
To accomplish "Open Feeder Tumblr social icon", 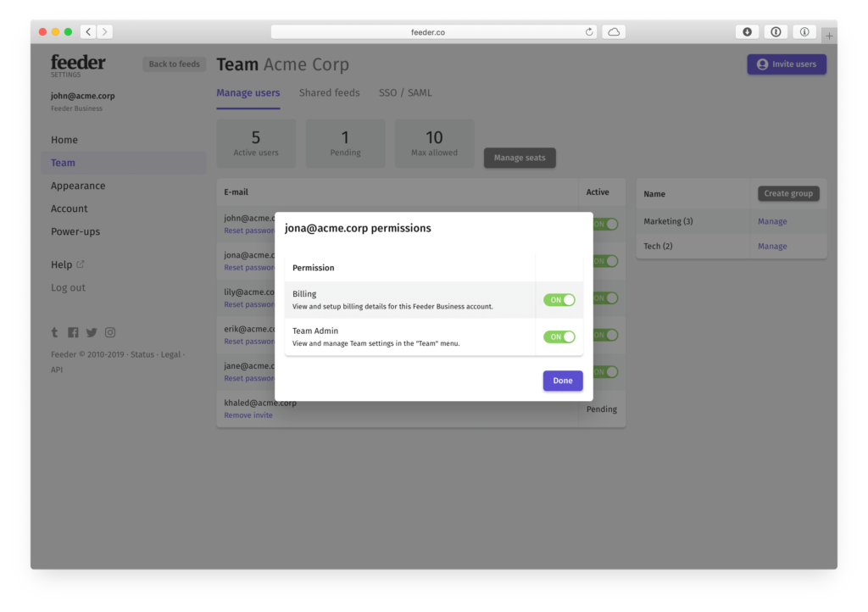I will pyautogui.click(x=54, y=332).
